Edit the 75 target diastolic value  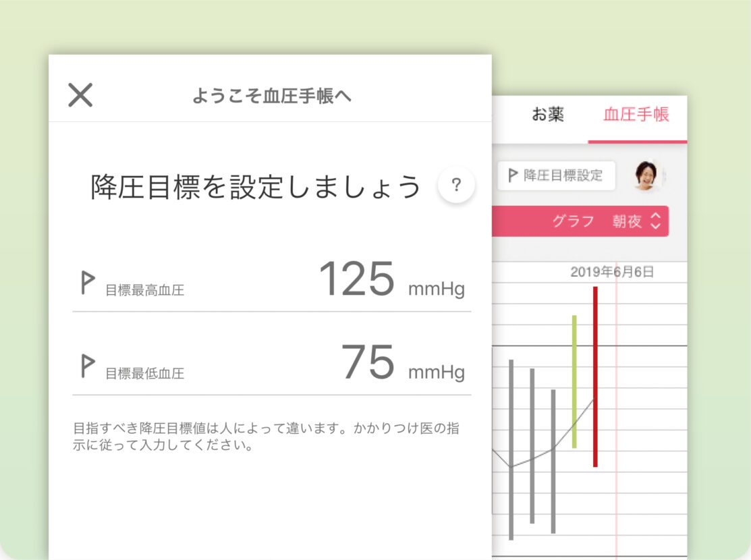[x=368, y=362]
